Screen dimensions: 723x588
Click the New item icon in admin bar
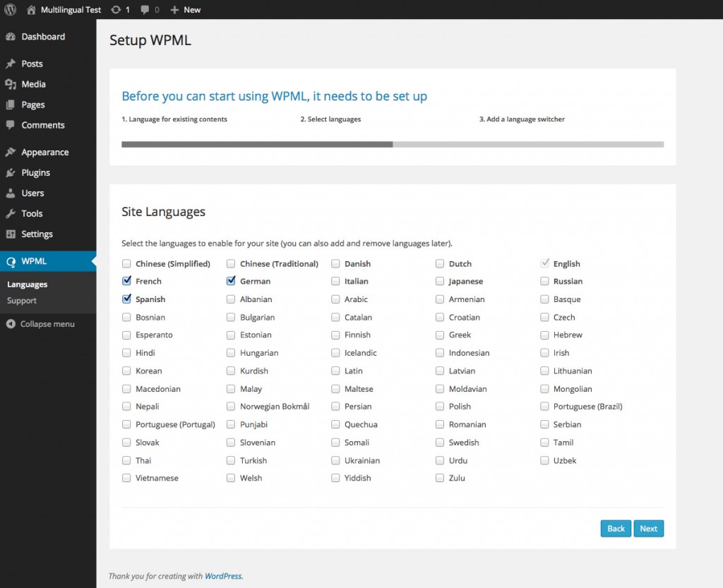click(x=175, y=9)
